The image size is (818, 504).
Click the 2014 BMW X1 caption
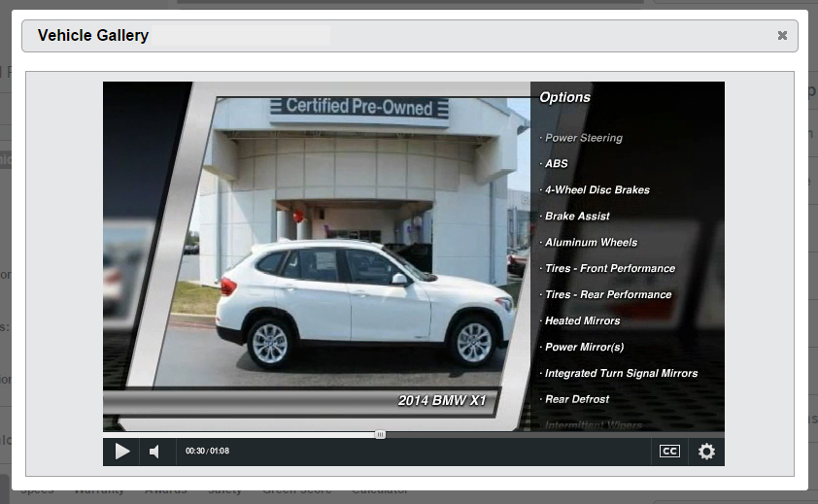pos(442,401)
